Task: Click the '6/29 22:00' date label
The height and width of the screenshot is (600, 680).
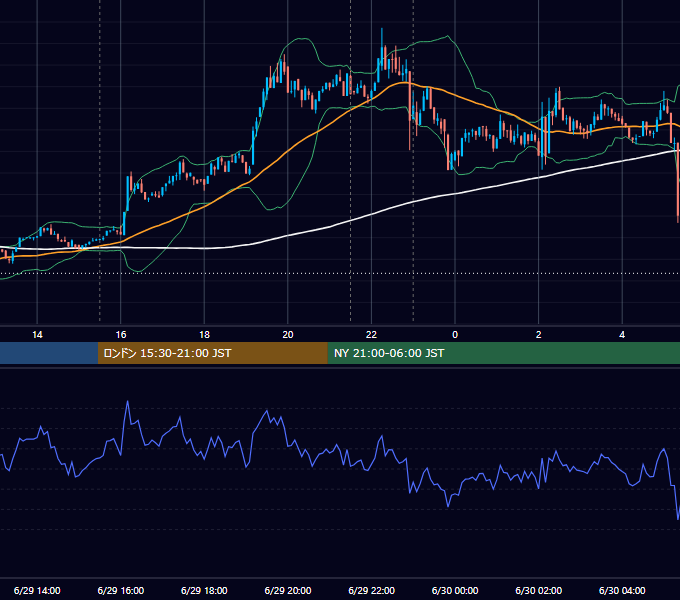Action: [x=372, y=590]
